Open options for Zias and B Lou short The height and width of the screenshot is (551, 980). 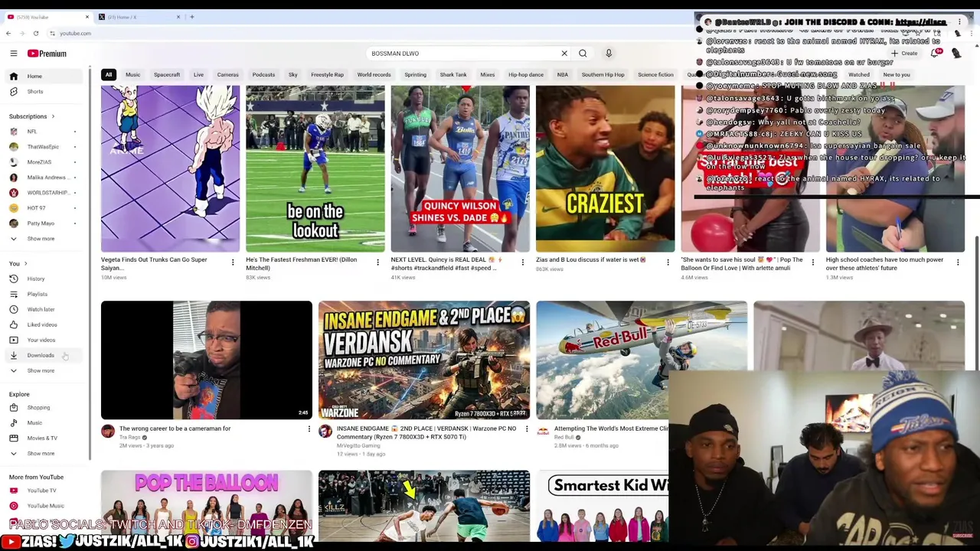click(x=668, y=262)
